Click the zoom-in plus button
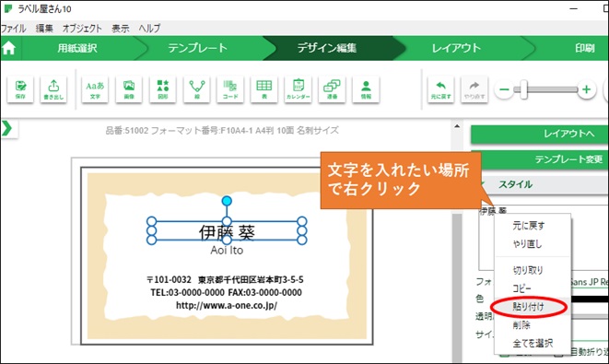This screenshot has height=364, width=609. (x=587, y=89)
